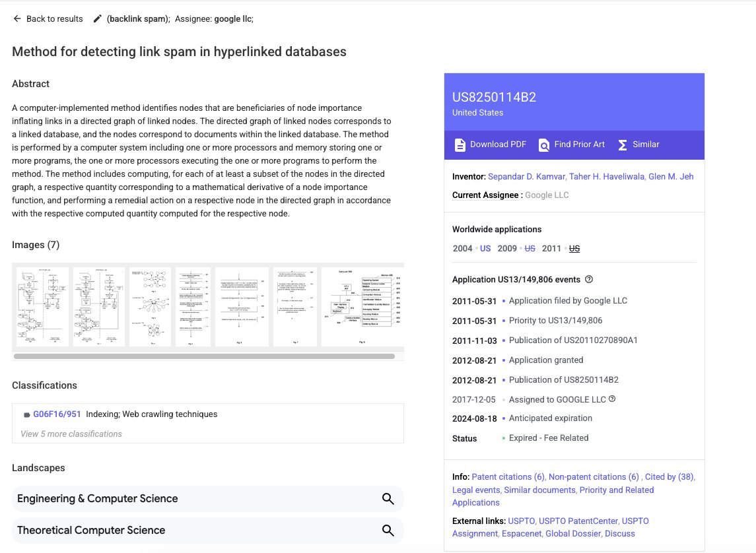Click the Download PDF document icon
756x553 pixels.
pos(460,145)
